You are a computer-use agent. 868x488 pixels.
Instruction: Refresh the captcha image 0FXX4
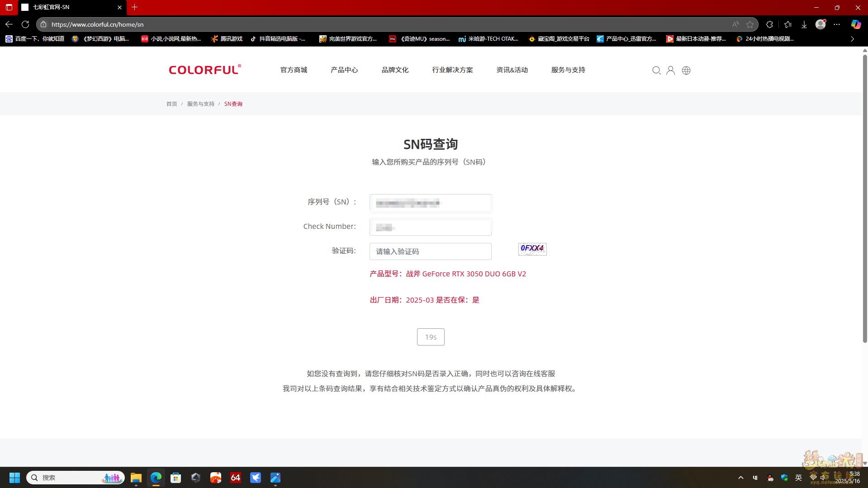(x=532, y=249)
